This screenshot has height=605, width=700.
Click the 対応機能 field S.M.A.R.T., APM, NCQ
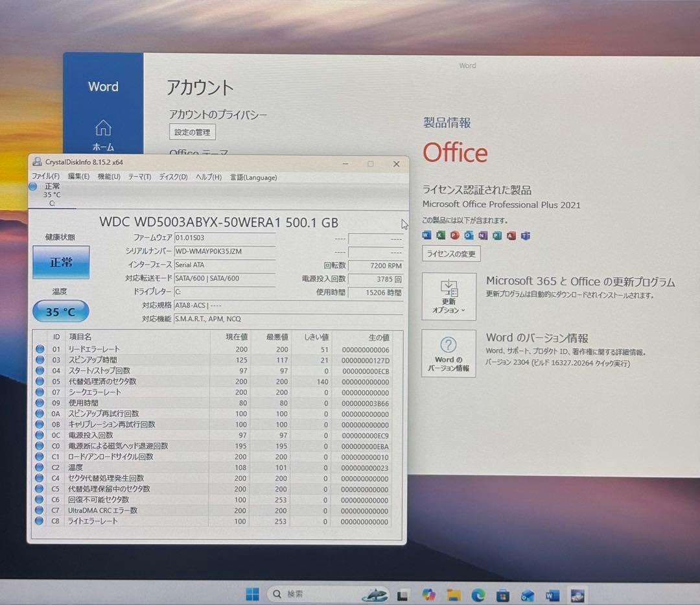[288, 319]
